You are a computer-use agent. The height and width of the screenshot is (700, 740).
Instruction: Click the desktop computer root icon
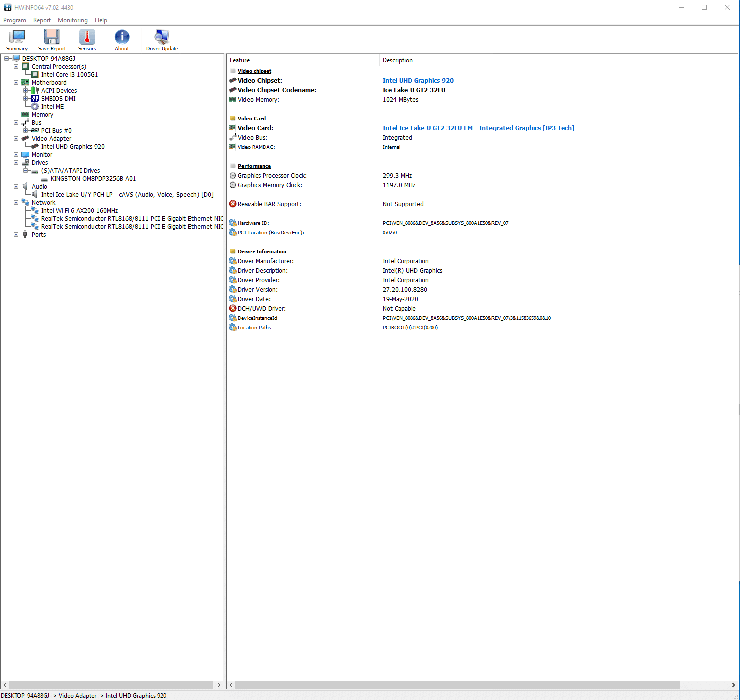(x=16, y=59)
